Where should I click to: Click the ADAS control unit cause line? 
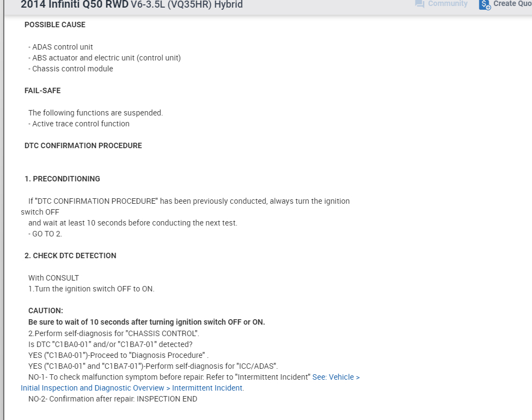click(x=62, y=47)
